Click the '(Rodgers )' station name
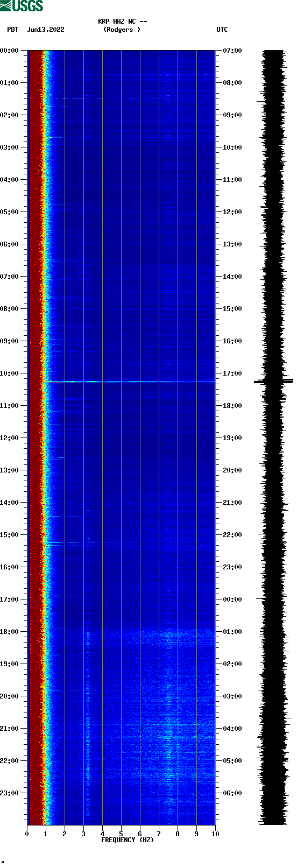The image size is (297, 868). coord(122,30)
